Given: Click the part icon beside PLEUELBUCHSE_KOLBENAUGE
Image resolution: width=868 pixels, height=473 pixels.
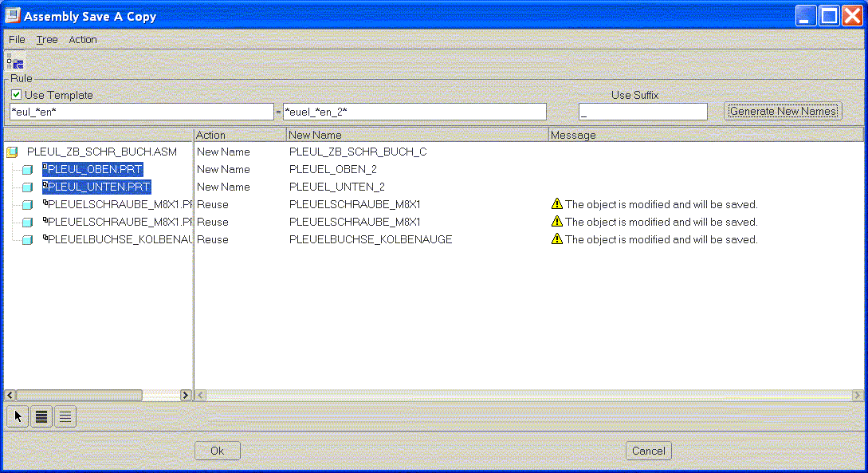Looking at the screenshot, I should (28, 240).
